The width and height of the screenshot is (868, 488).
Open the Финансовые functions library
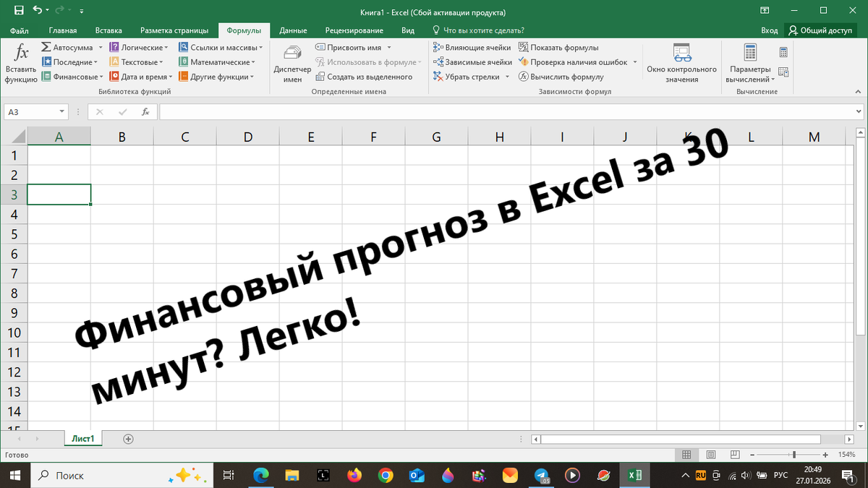point(71,77)
